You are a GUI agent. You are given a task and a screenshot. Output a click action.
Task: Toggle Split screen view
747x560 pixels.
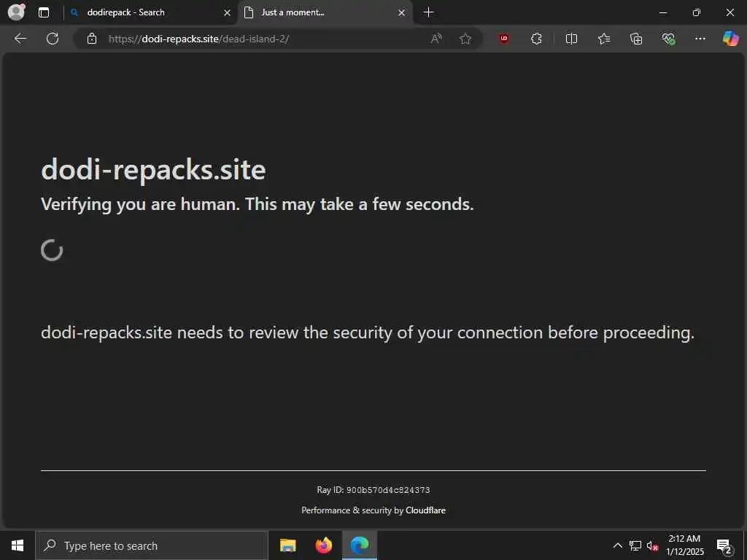coord(571,39)
